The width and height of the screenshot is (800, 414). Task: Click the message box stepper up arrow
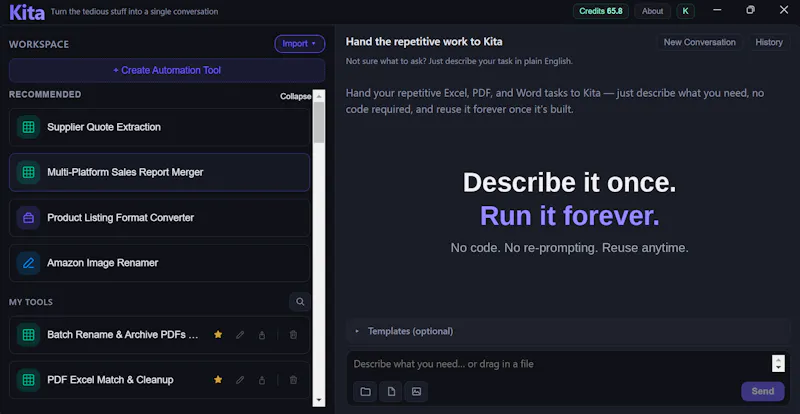[x=778, y=359]
